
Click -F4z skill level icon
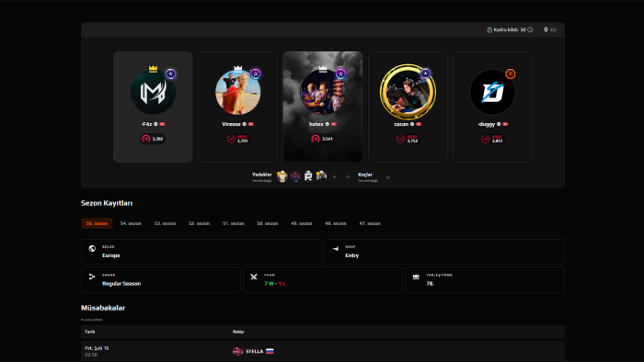click(145, 139)
